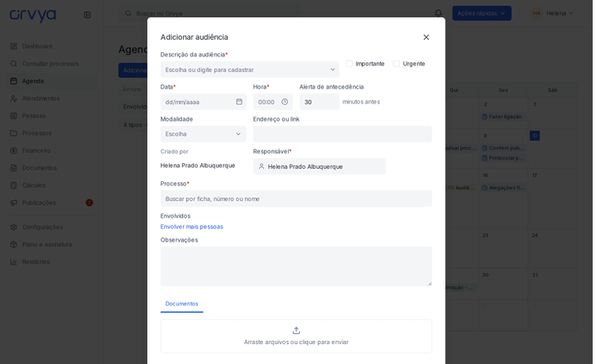Click the HA user avatar
596x364 pixels.
click(536, 13)
